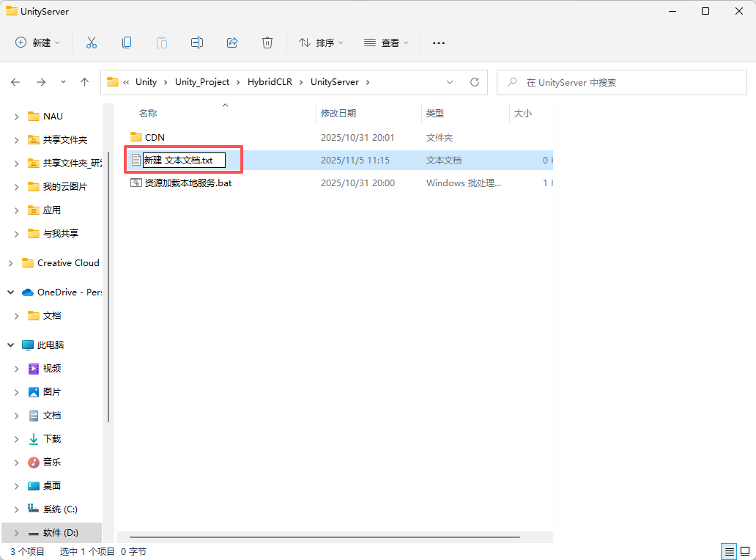The image size is (756, 560).
Task: Sort by the 名称 column header
Action: (x=148, y=114)
